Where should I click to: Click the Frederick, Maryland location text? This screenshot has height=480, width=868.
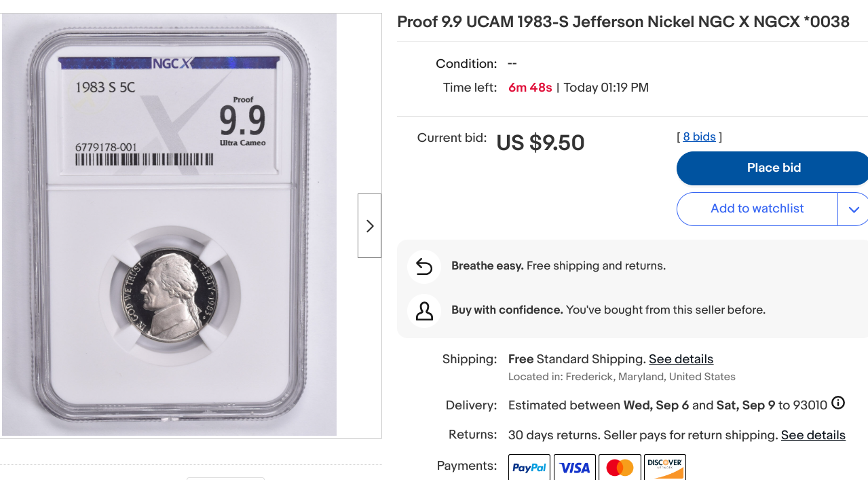pyautogui.click(x=622, y=377)
